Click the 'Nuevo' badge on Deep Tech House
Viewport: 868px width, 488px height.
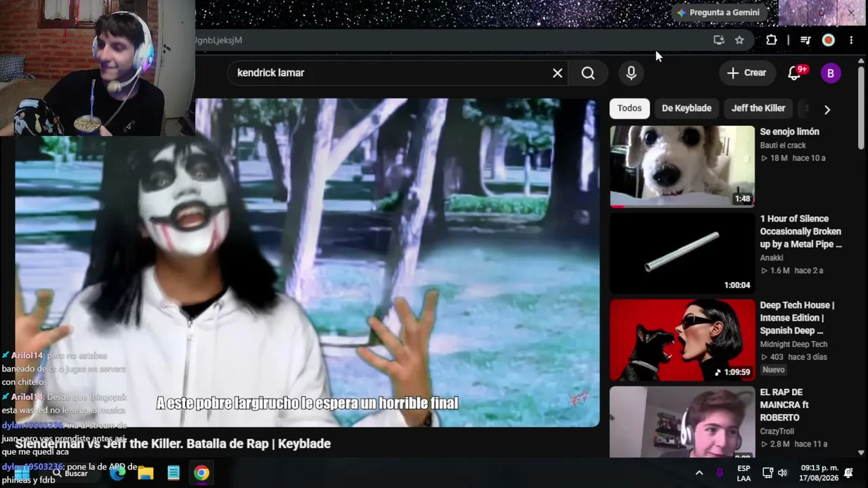(774, 370)
